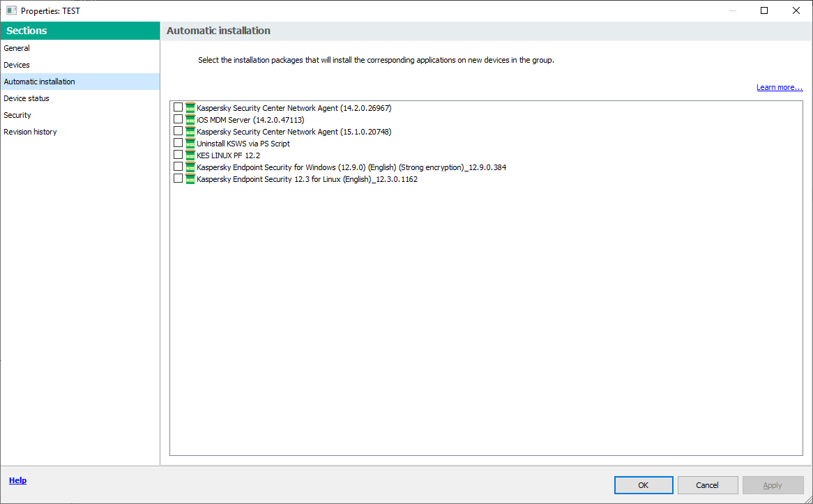
Task: Click the Cancel button
Action: coord(708,485)
